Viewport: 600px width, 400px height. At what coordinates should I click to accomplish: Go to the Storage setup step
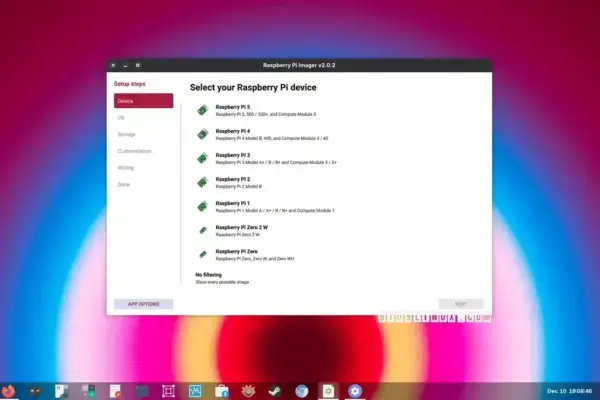(x=143, y=134)
